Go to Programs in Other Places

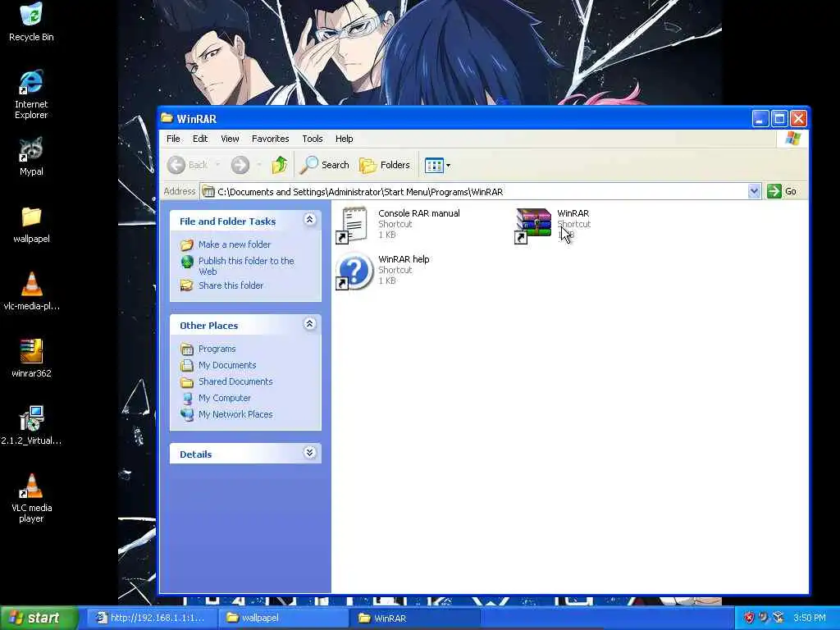[217, 349]
